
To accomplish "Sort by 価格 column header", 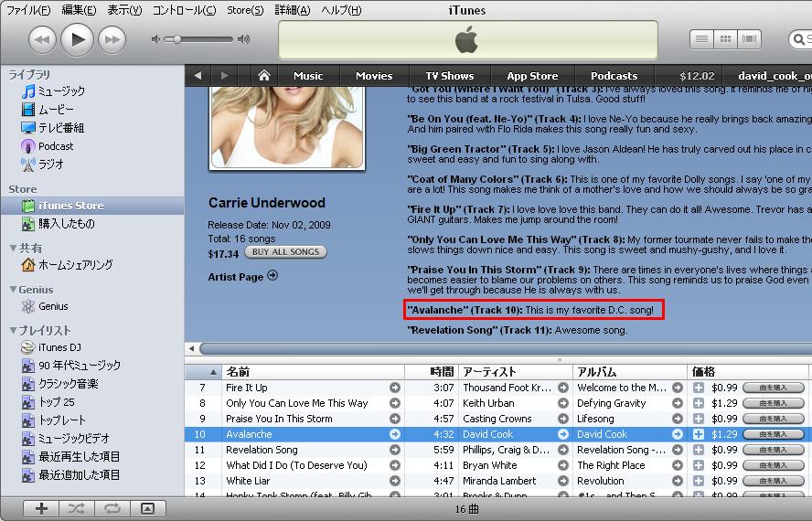I will click(x=748, y=372).
